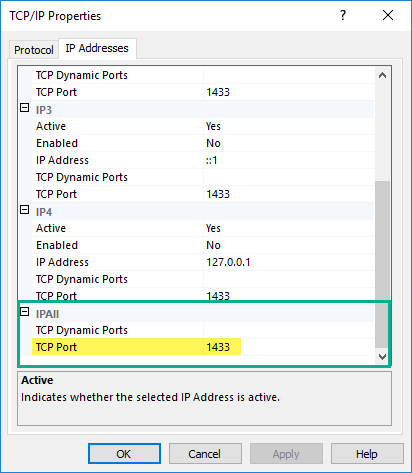Image resolution: width=412 pixels, height=473 pixels.
Task: Select the IP3 Enabled value No
Action: [x=213, y=143]
